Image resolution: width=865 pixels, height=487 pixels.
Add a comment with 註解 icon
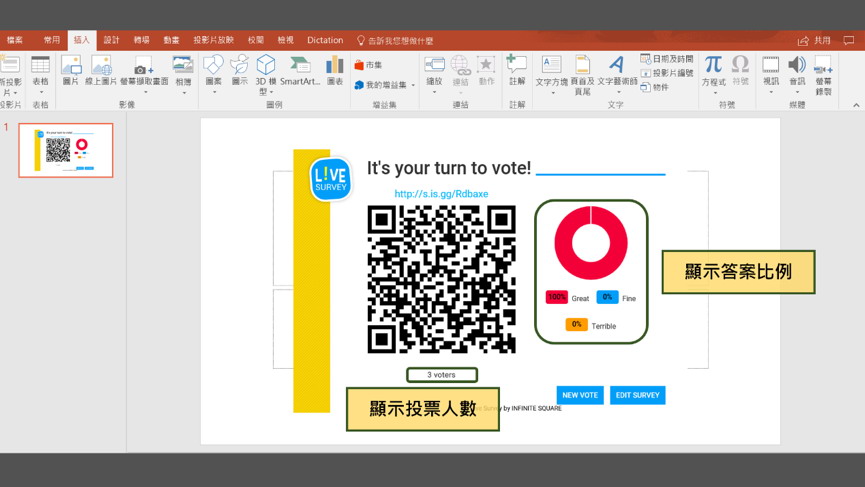[517, 64]
